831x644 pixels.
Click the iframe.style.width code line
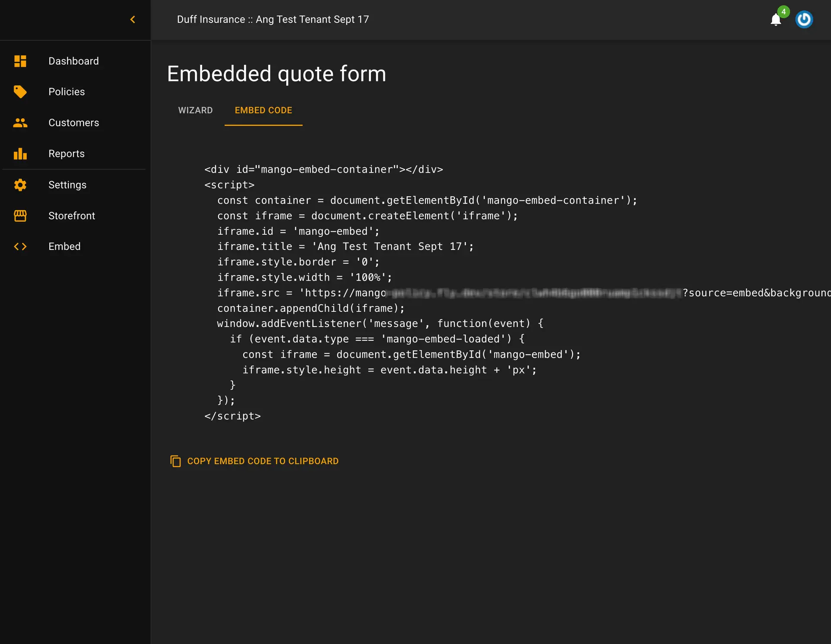(305, 277)
